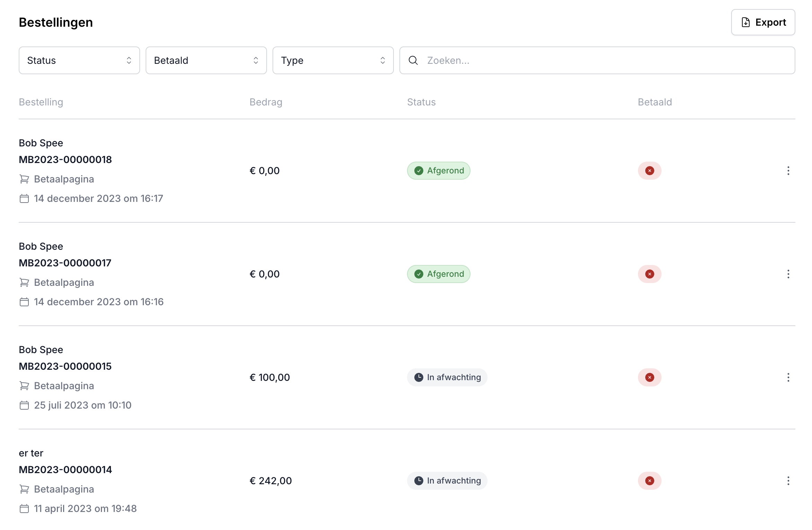Focus the Zoeken search field
Image resolution: width=812 pixels, height=530 pixels.
pyautogui.click(x=603, y=60)
